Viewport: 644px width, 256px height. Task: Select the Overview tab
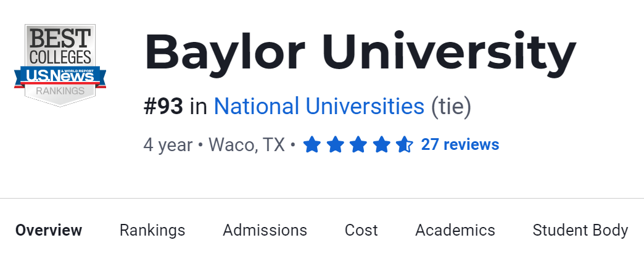(49, 230)
